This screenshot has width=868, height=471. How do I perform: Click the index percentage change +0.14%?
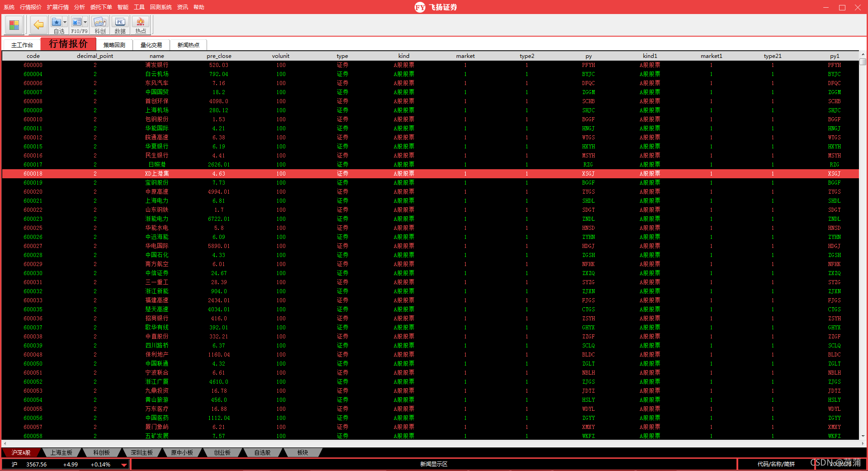click(100, 465)
